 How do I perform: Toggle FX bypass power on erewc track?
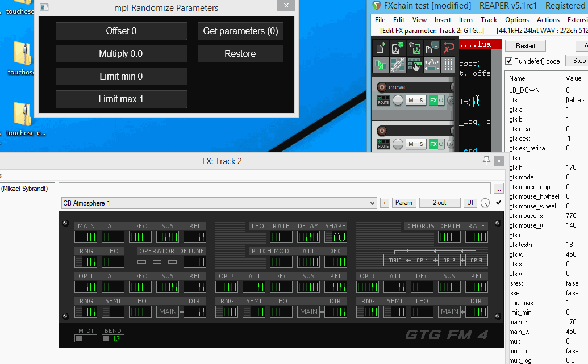[441, 100]
